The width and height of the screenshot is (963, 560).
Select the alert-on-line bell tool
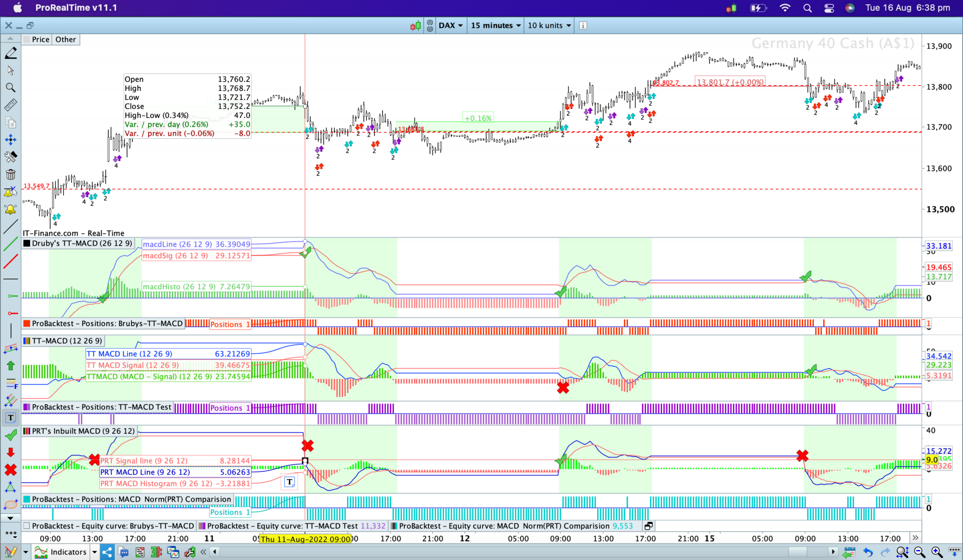coord(10,192)
